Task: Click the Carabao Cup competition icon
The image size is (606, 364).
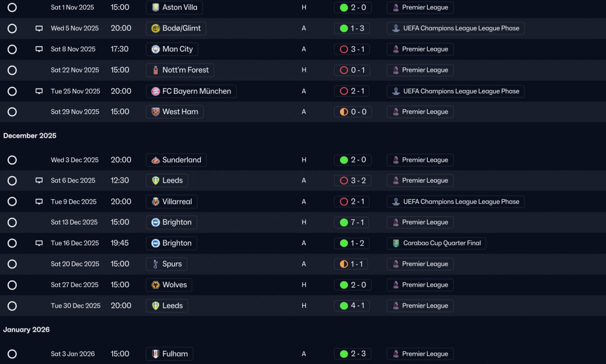Action: click(x=396, y=243)
